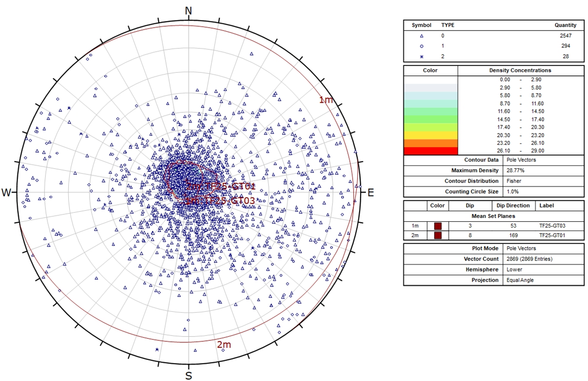The height and width of the screenshot is (381, 588).
Task: Select the dark red swatch for 2m plane
Action: pos(437,236)
